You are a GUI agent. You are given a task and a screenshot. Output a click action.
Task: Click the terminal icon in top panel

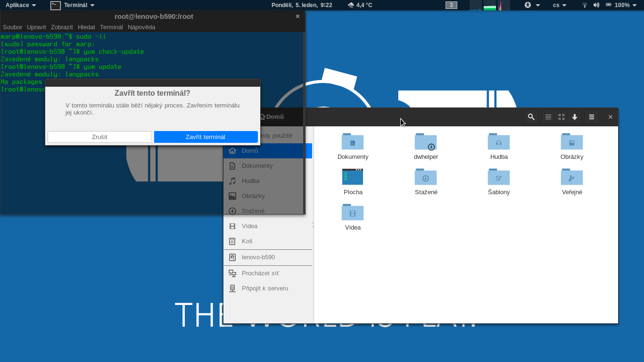[x=56, y=5]
